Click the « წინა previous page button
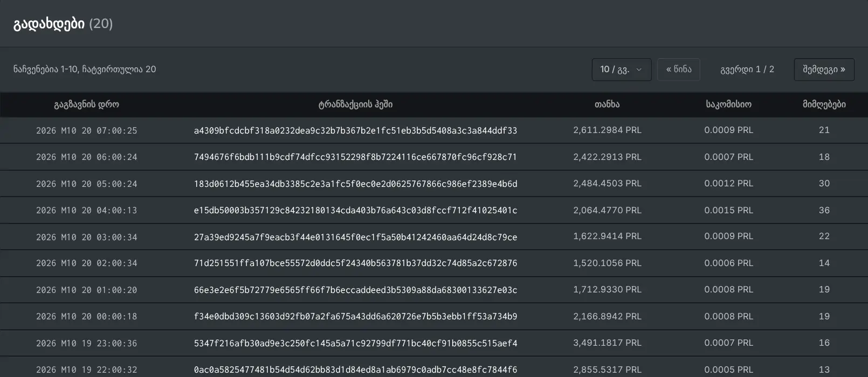Screen dimensions: 868x377 [x=678, y=69]
